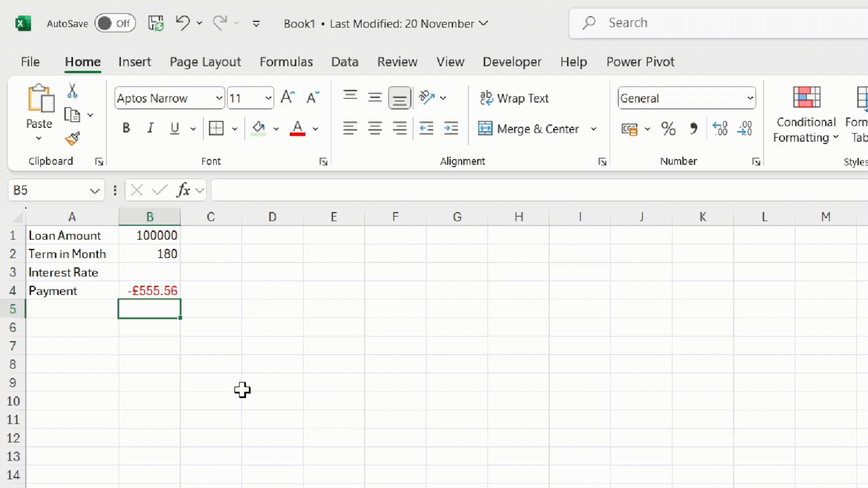Image resolution: width=868 pixels, height=488 pixels.
Task: Click the Increase Decimal icon
Action: [720, 129]
